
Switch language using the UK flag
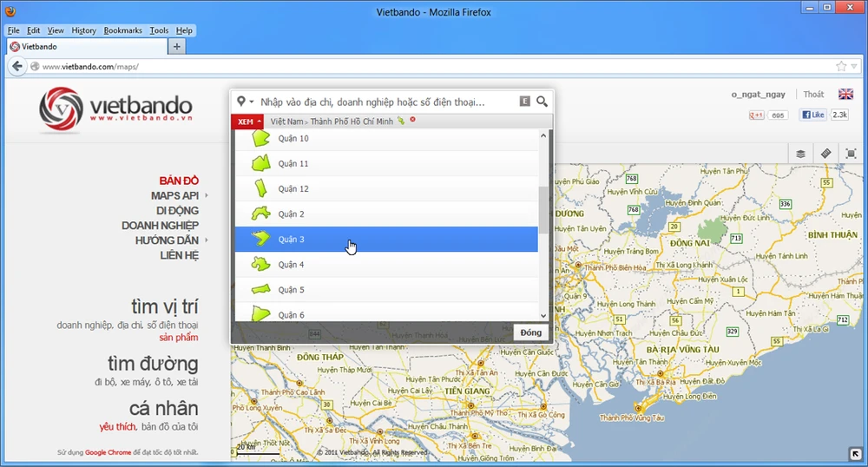tap(845, 95)
